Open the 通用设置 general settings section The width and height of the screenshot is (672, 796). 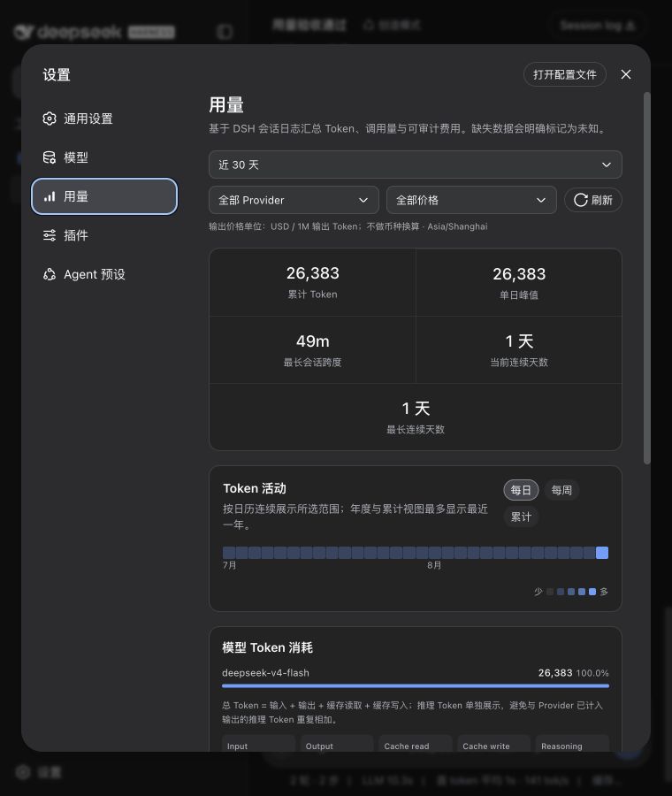tap(104, 119)
